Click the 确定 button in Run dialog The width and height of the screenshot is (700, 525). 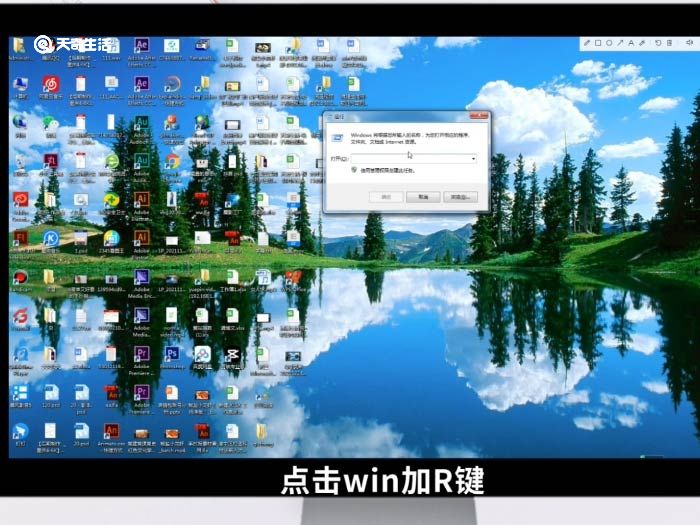(386, 197)
